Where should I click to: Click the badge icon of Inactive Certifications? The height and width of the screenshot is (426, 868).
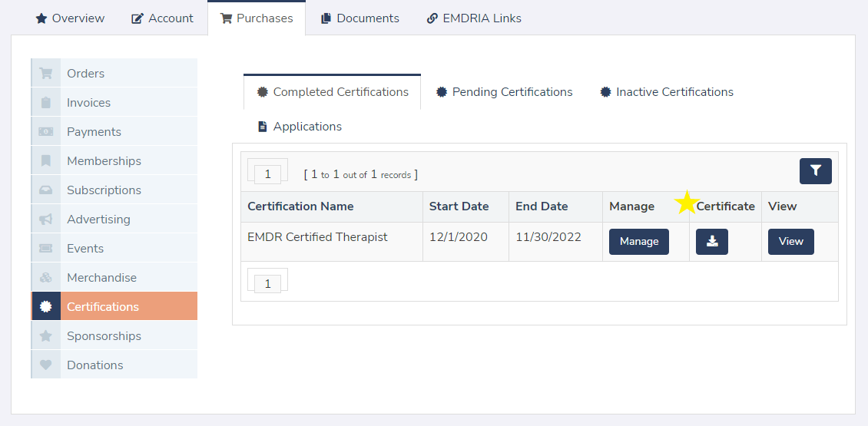click(x=605, y=92)
